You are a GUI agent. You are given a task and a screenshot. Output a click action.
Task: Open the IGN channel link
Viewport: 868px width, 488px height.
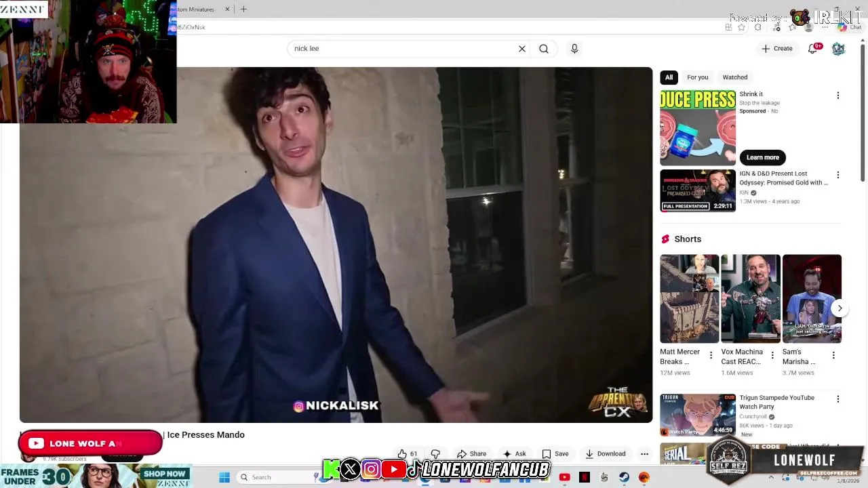[744, 192]
